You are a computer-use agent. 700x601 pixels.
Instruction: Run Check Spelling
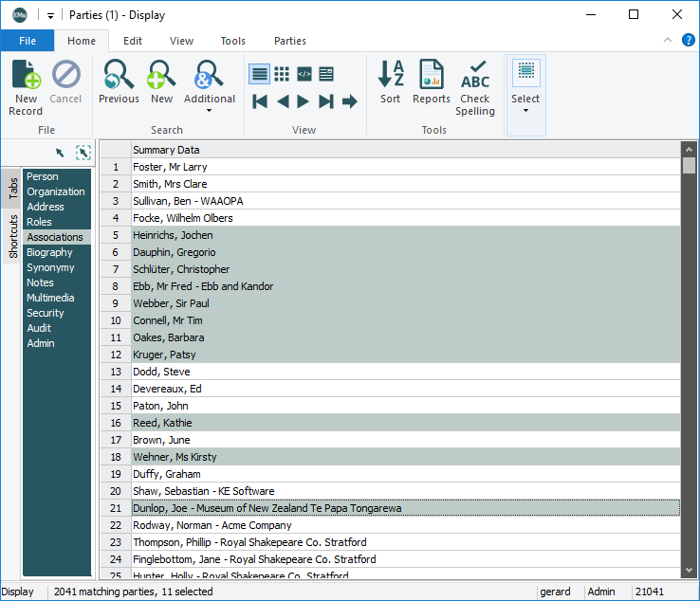coord(475,76)
